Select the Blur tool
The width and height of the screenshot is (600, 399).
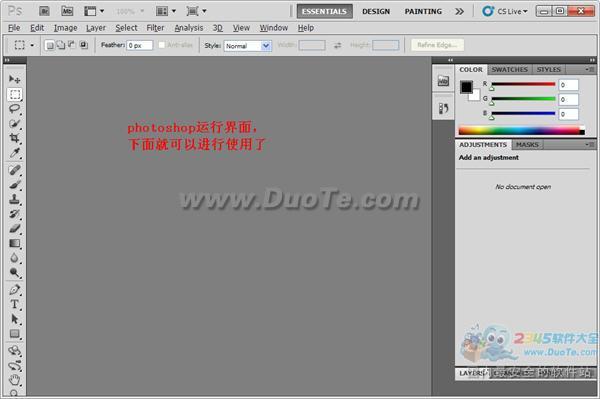point(15,258)
